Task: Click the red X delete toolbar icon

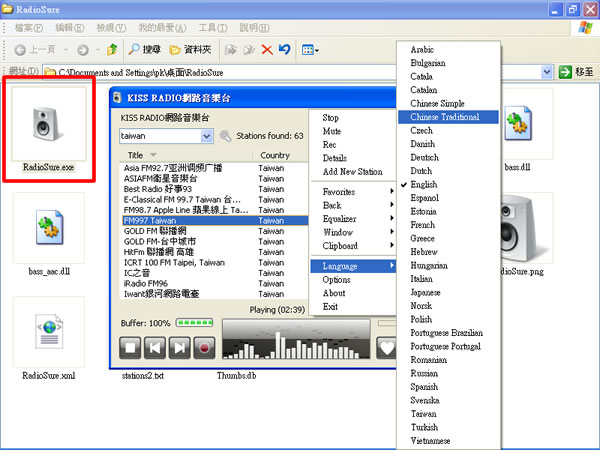Action: (x=267, y=50)
